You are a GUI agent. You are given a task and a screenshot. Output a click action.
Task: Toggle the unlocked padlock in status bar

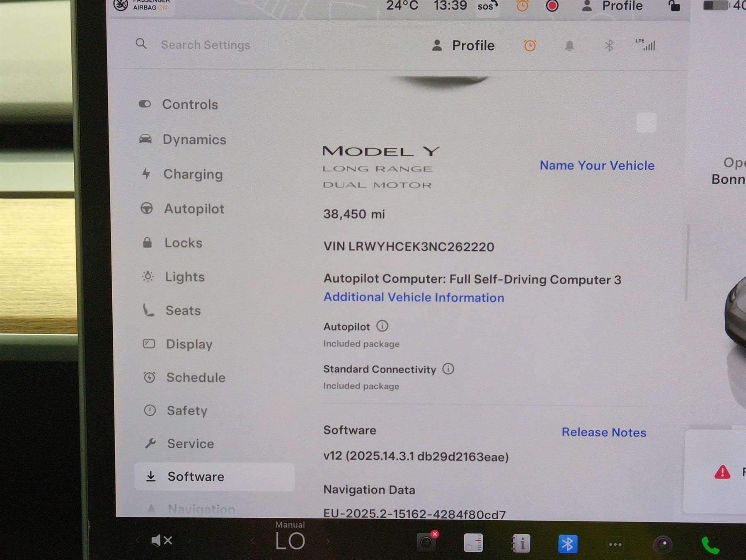point(674,6)
